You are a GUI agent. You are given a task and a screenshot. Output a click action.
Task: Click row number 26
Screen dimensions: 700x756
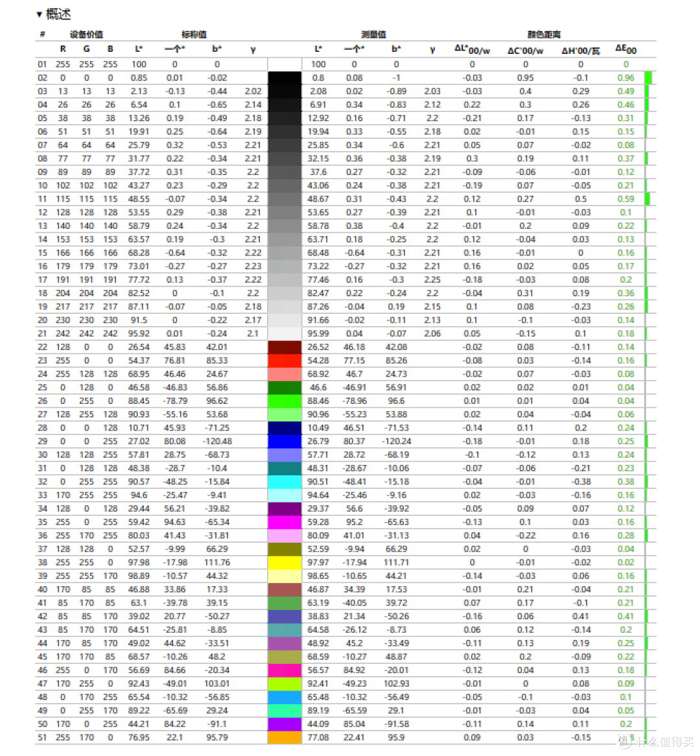coord(42,401)
